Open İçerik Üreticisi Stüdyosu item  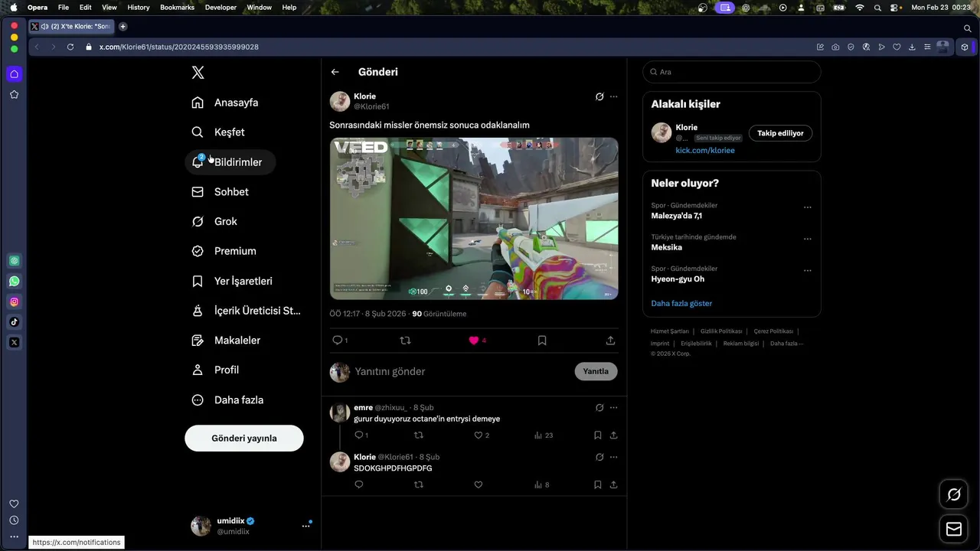[x=247, y=311]
